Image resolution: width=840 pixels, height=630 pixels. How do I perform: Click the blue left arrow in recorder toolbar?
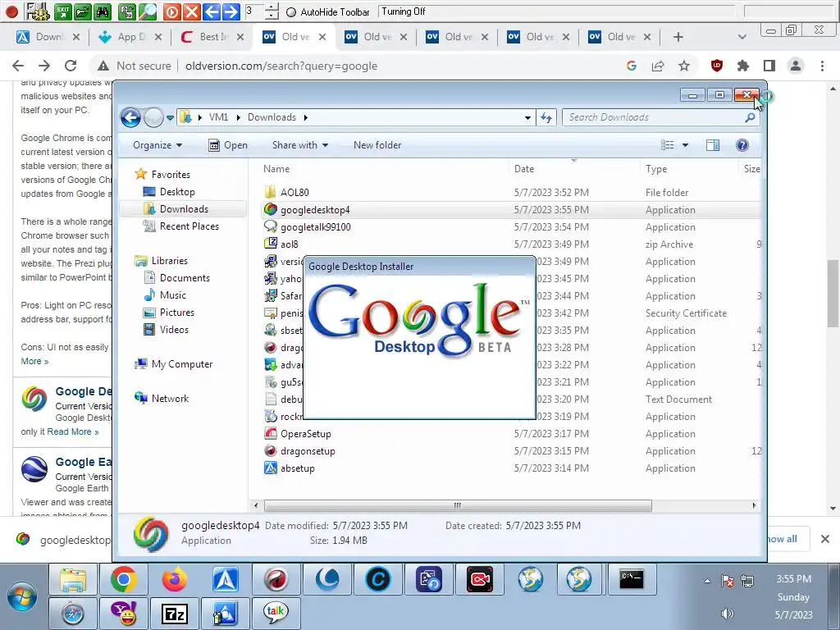point(211,11)
